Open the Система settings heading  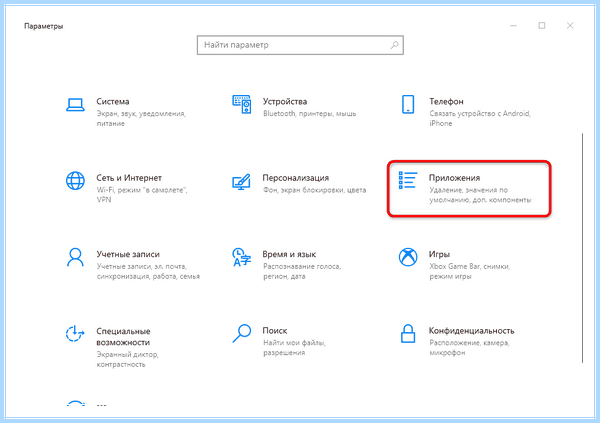click(x=112, y=101)
